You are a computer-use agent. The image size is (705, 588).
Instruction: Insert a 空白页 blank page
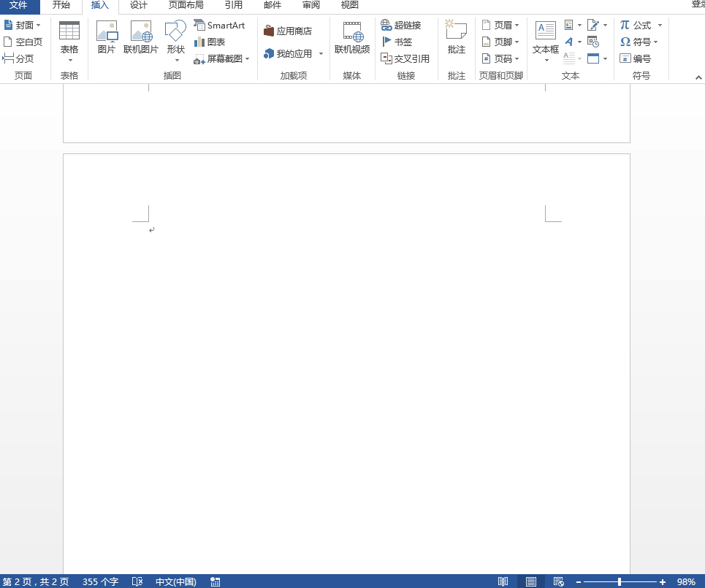tap(23, 42)
